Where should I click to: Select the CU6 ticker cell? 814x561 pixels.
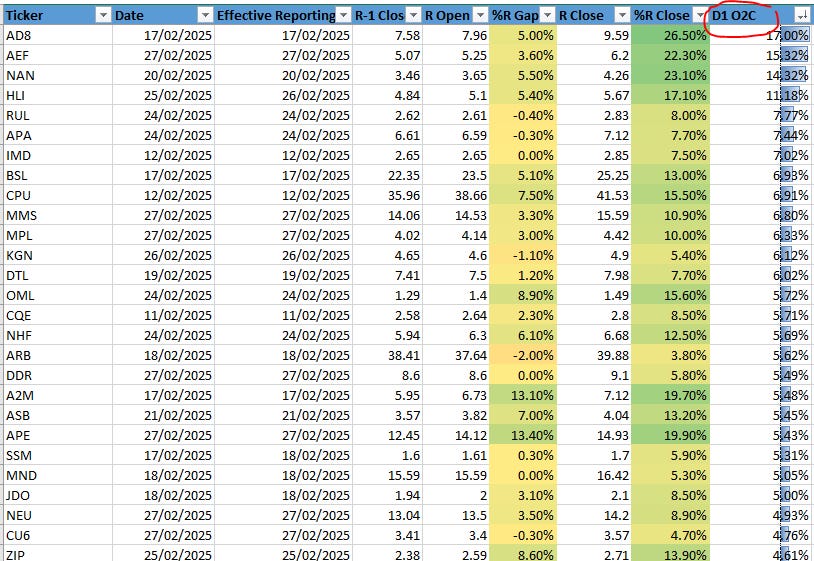57,535
